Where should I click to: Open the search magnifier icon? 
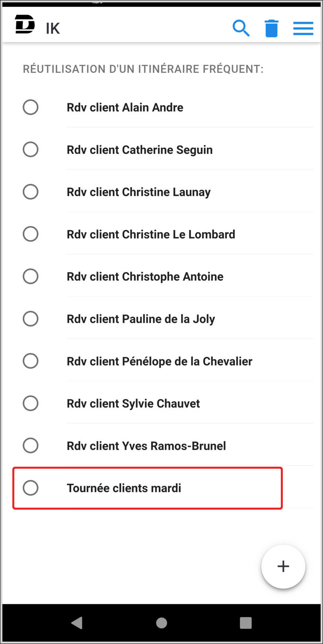click(x=241, y=29)
